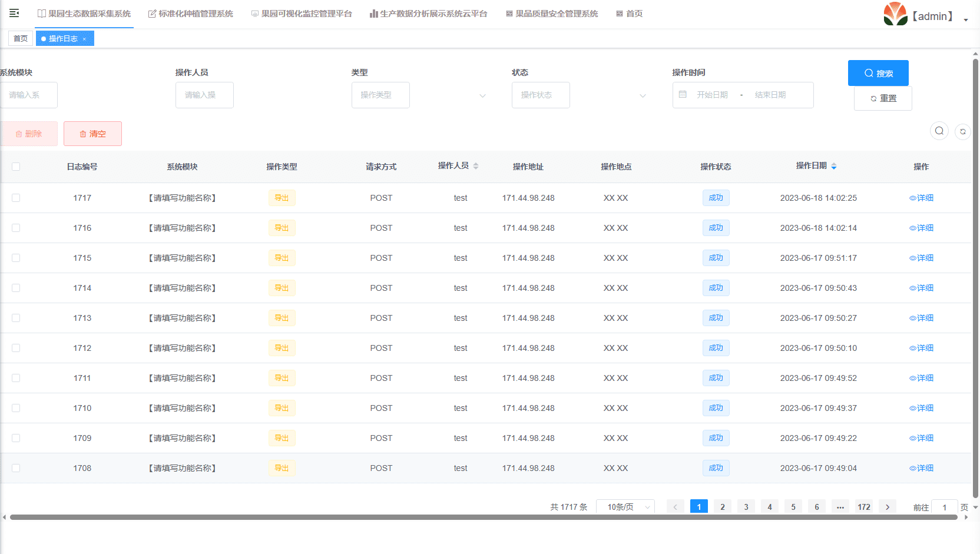Collapse the sidebar with the hamburger icon
The width and height of the screenshot is (980, 554).
(14, 13)
